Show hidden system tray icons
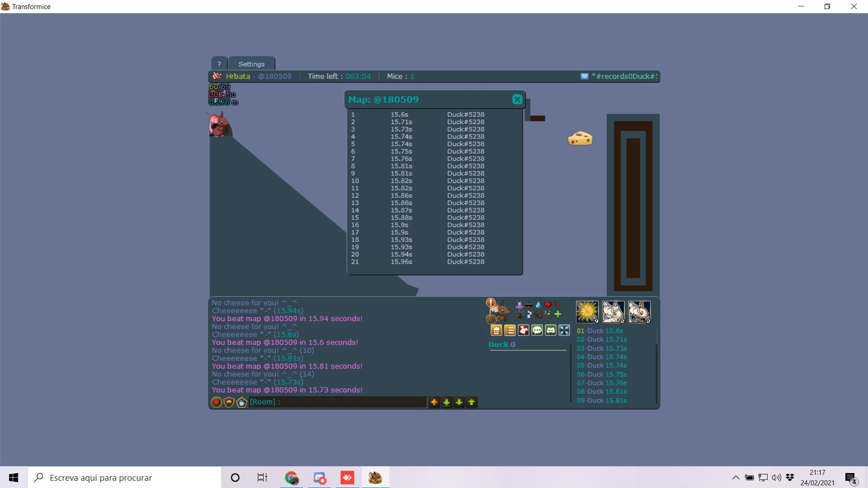Screen dimensions: 868x488 pos(736,478)
